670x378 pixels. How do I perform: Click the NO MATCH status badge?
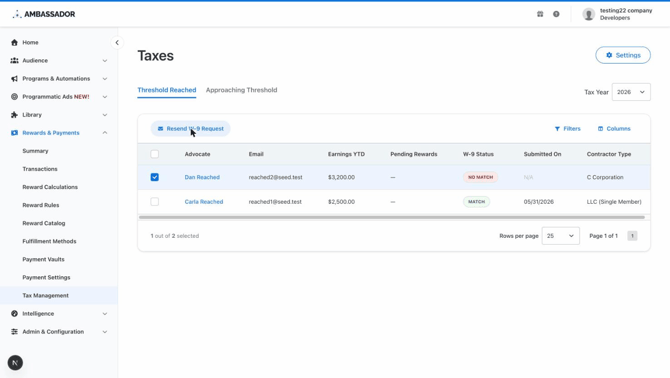click(x=480, y=177)
